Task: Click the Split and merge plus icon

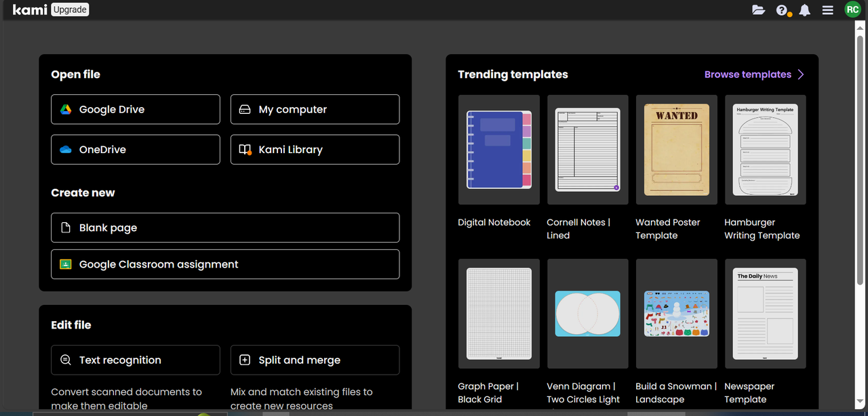Action: [x=245, y=360]
